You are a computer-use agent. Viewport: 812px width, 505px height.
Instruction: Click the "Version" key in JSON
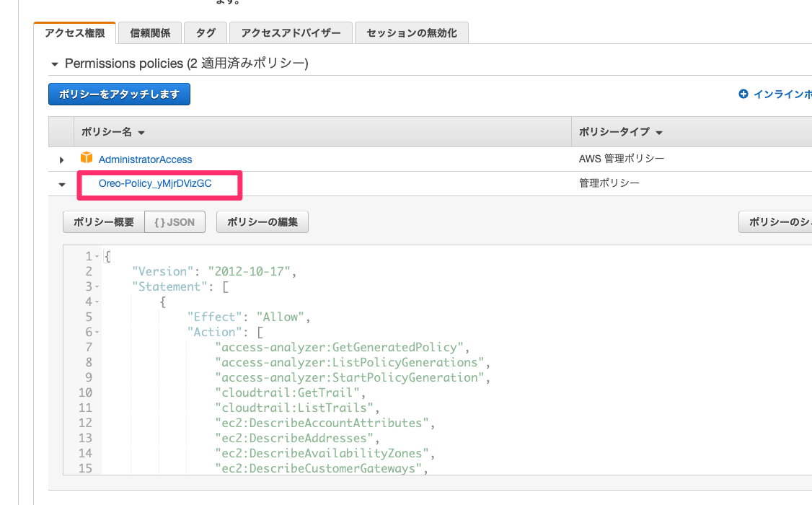pos(162,271)
